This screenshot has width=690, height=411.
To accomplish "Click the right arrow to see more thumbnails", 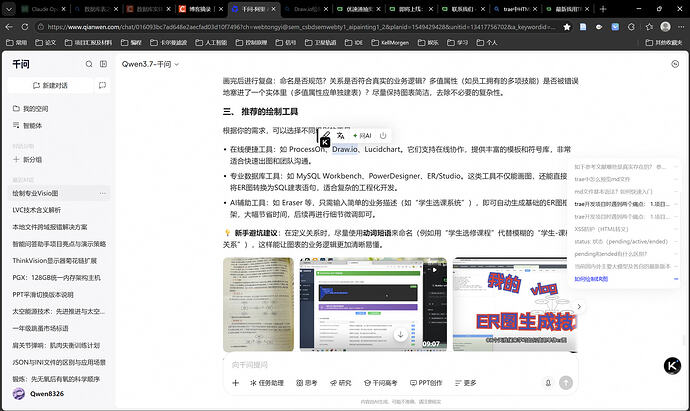I will click(x=579, y=306).
